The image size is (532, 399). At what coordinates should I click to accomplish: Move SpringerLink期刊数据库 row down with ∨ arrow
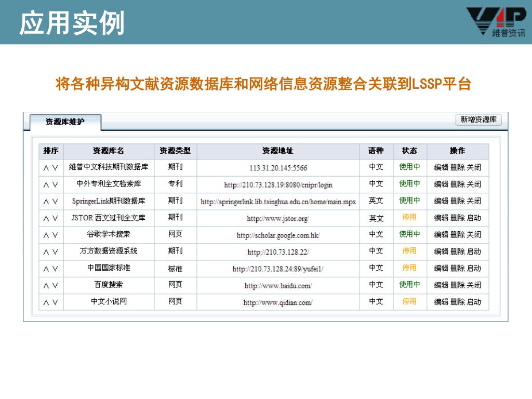pos(55,202)
